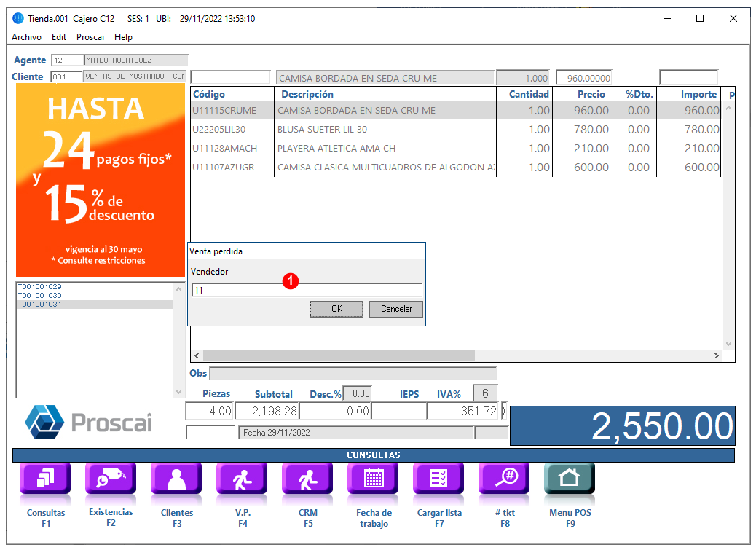Click the # tkt F8 search icon
Viewport: 756px width, 550px height.
[x=504, y=478]
